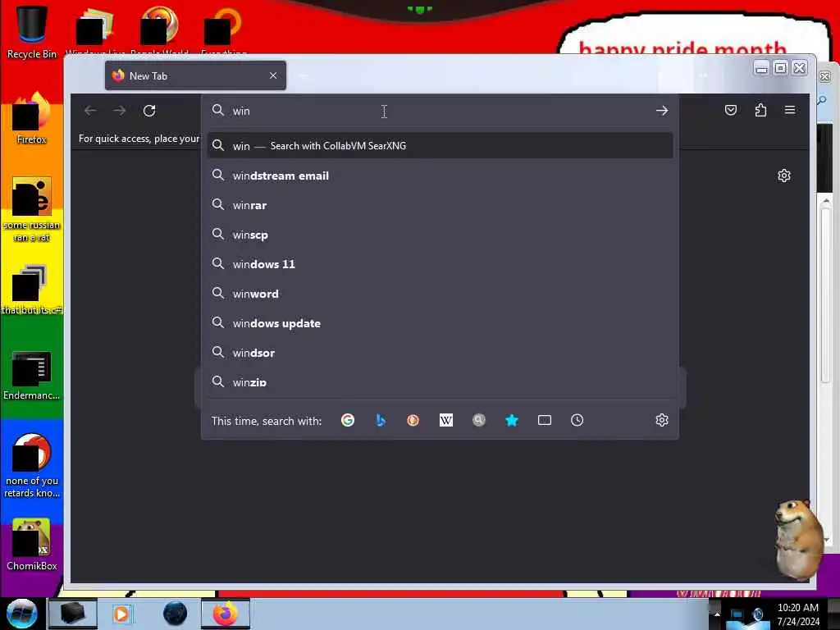Search open tabs icon

click(x=545, y=421)
